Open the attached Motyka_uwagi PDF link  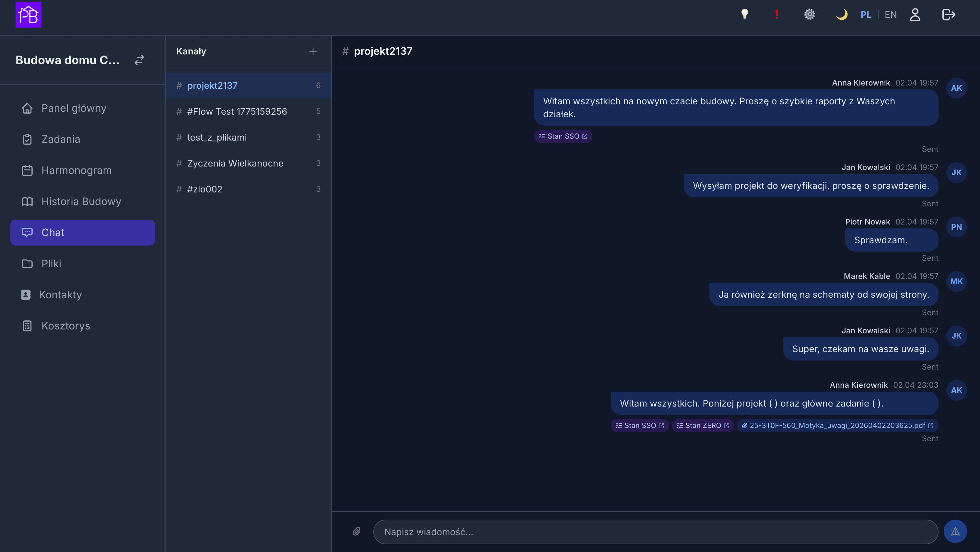837,425
